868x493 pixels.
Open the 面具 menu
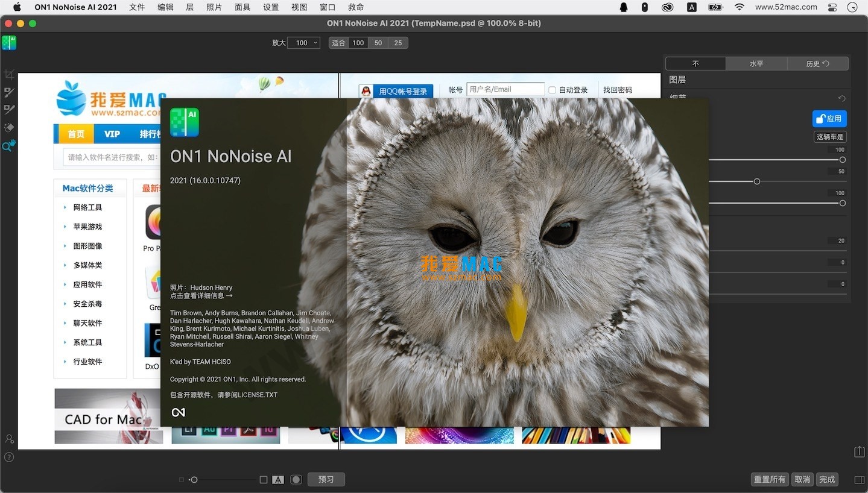pos(242,7)
